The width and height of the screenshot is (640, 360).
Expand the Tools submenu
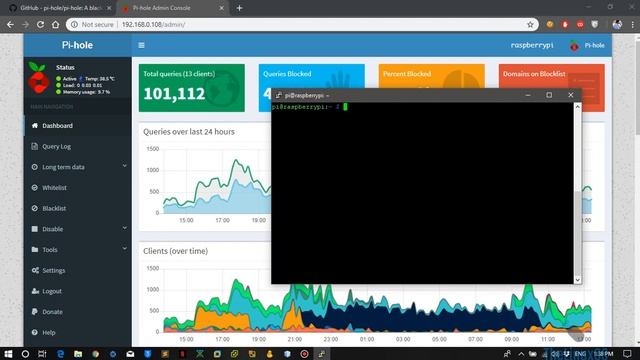coord(78,250)
